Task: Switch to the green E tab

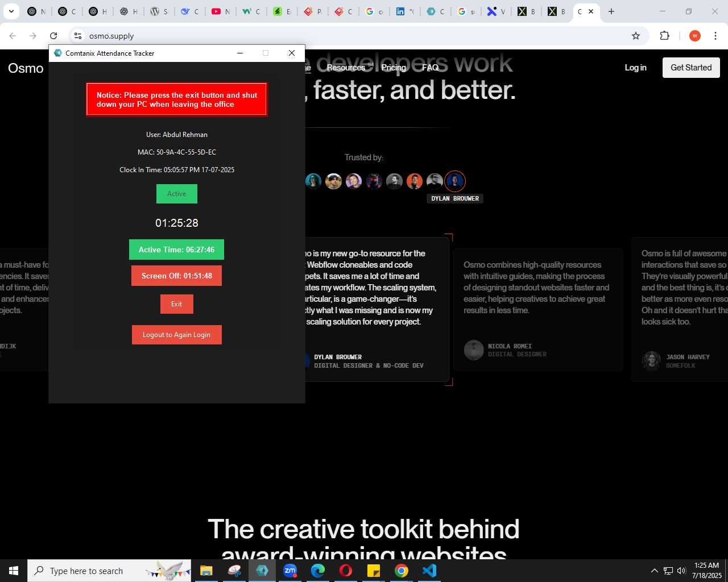Action: point(282,11)
